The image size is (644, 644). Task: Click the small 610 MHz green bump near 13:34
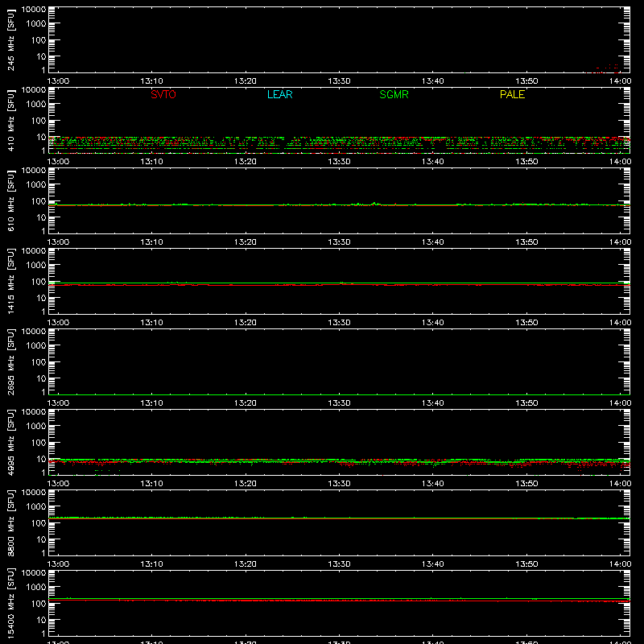[374, 204]
